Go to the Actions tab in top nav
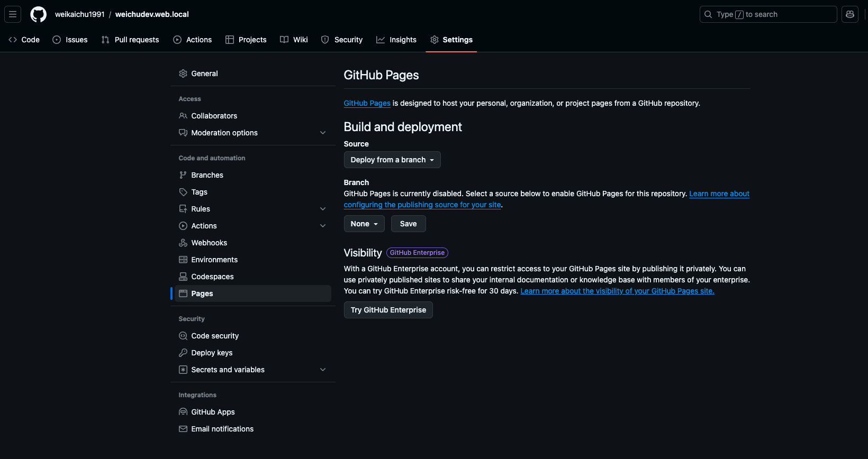 click(x=193, y=40)
